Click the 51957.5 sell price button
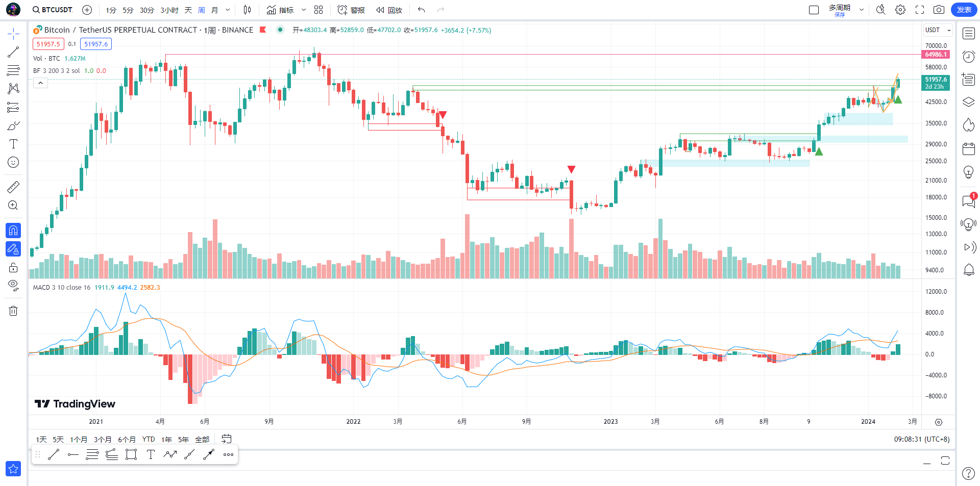 [48, 44]
